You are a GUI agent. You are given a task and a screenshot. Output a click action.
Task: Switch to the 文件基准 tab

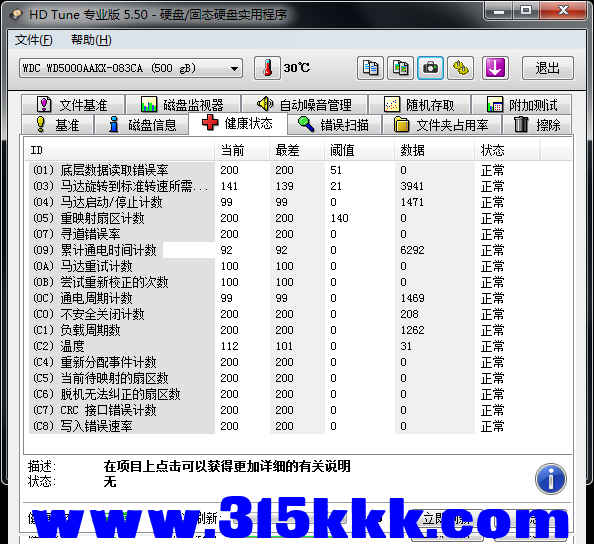73,105
